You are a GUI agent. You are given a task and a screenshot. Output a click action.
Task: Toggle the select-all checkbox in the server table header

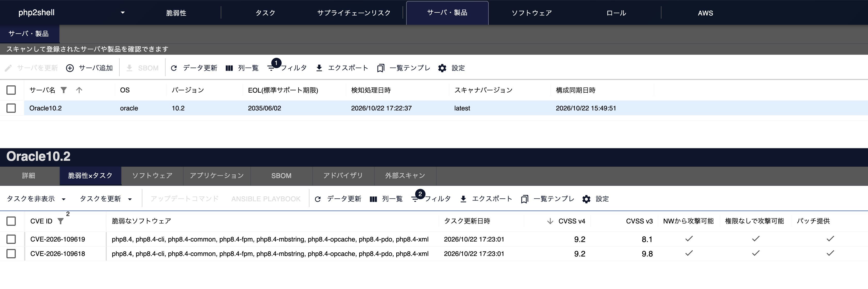[x=11, y=90]
